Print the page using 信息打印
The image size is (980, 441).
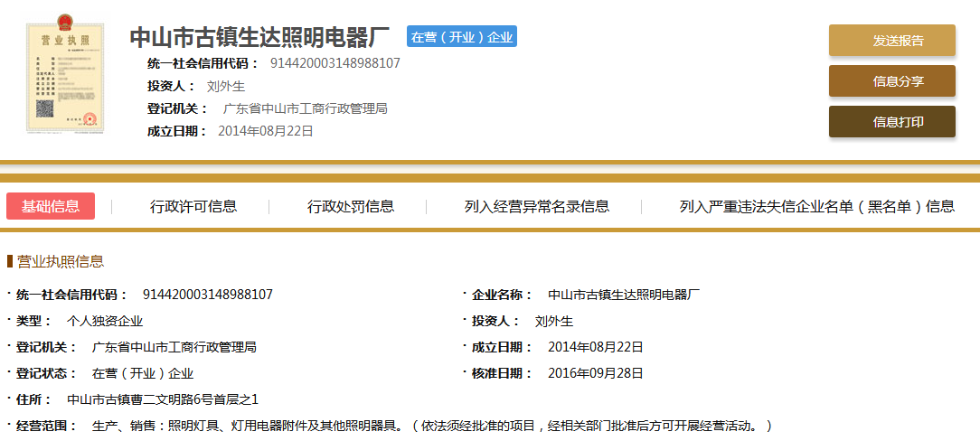point(891,122)
